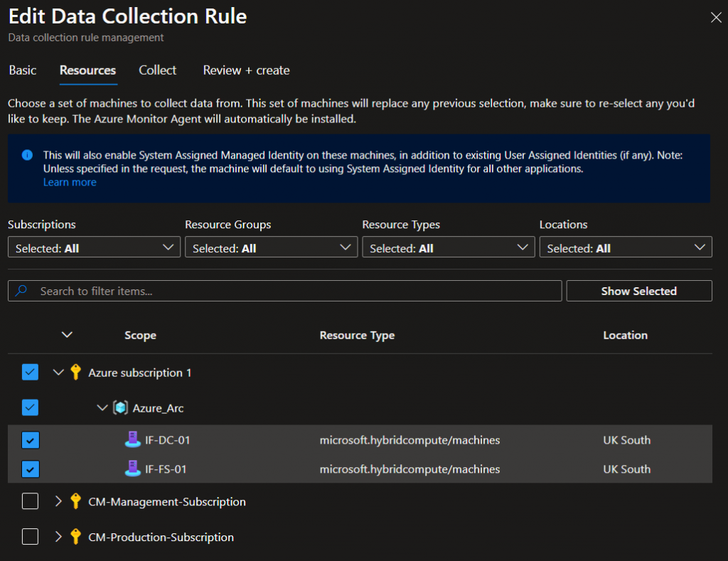This screenshot has width=728, height=561.
Task: Open the Basic tab
Action: point(22,70)
